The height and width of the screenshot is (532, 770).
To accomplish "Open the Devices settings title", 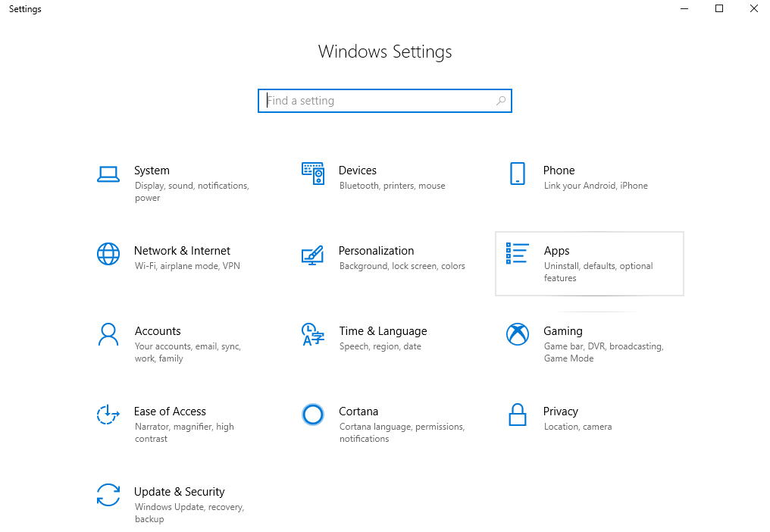I will tap(358, 171).
